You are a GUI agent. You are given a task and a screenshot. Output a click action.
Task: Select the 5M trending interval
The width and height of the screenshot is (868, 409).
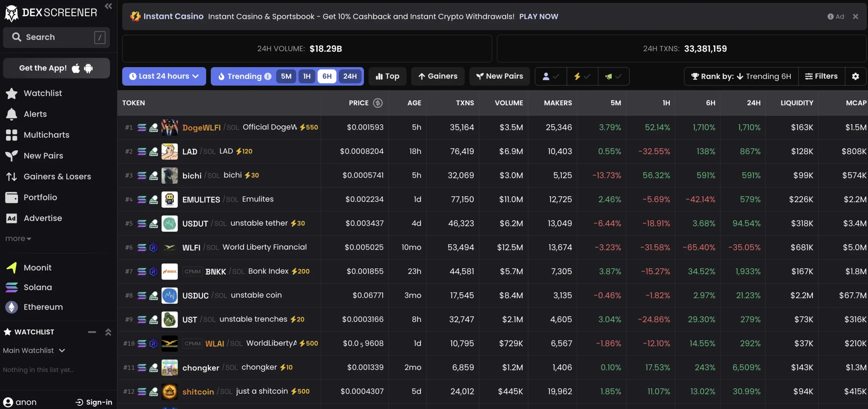click(x=286, y=76)
